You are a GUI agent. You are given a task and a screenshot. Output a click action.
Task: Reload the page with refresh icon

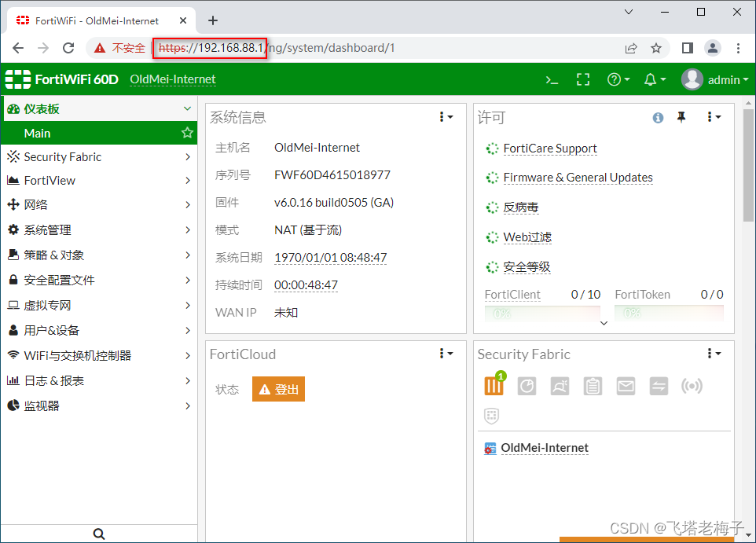(68, 48)
